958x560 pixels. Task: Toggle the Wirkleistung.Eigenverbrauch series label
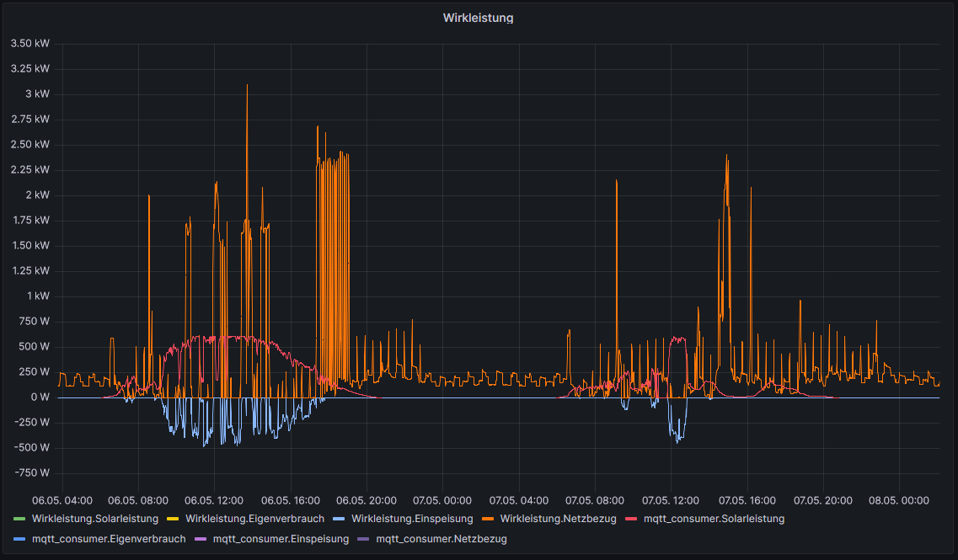click(x=254, y=519)
